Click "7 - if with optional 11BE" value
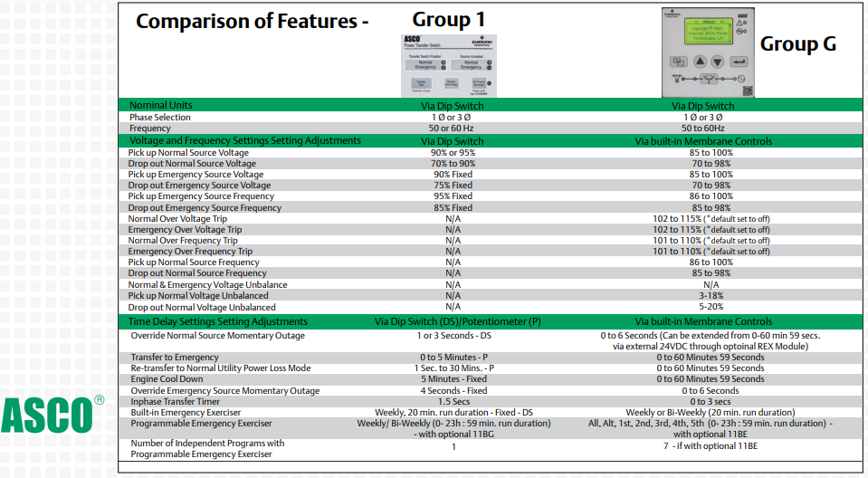Image resolution: width=868 pixels, height=478 pixels. coord(711,446)
